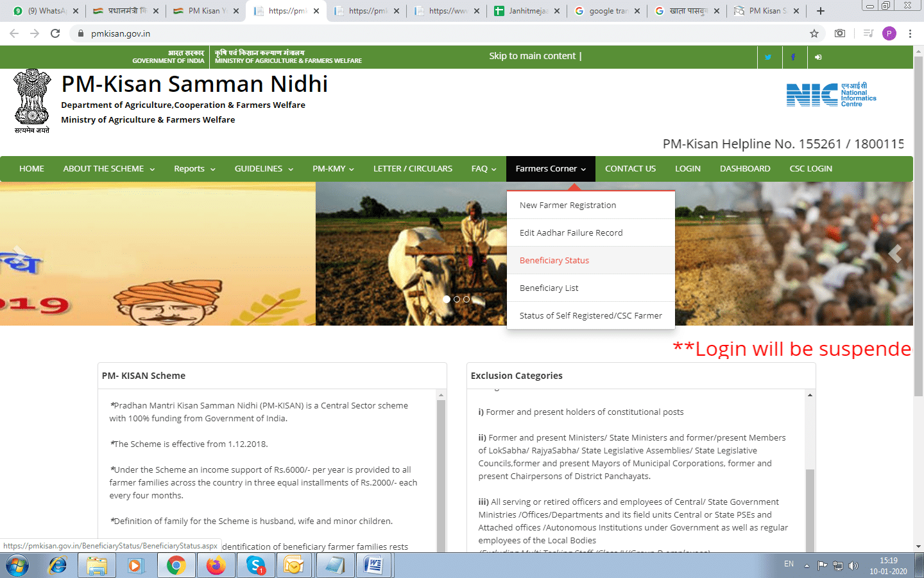924x578 pixels.
Task: Close the WhatsApp browser tab
Action: [76, 11]
